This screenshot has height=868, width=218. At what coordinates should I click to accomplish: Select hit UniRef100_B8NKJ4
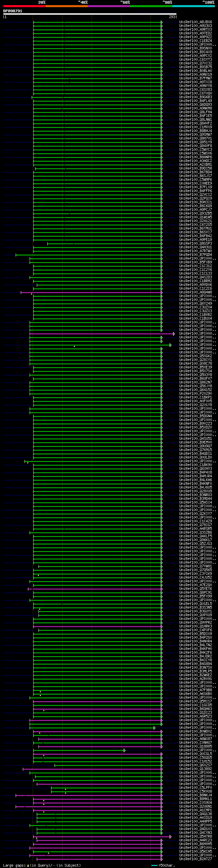click(x=196, y=795)
